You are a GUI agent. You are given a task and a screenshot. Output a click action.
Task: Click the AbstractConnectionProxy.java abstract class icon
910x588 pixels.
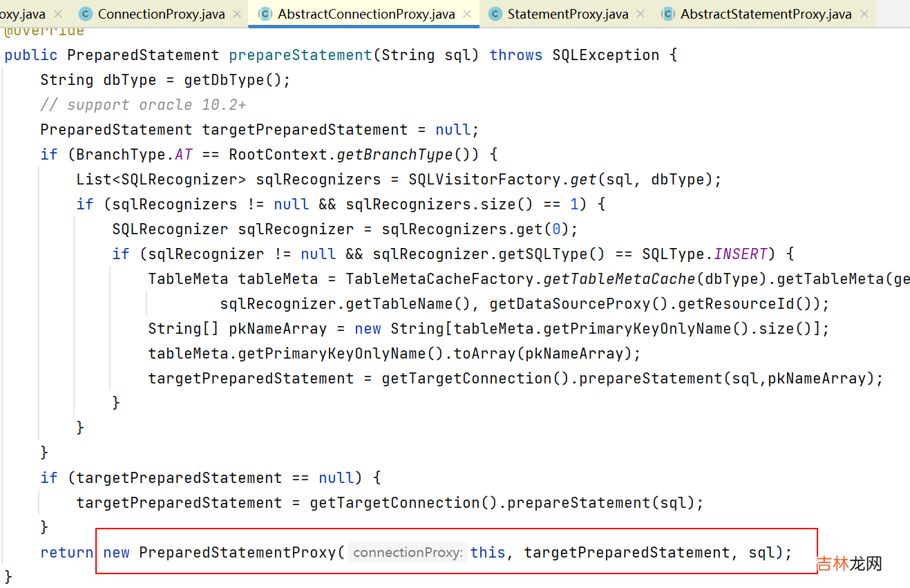pyautogui.click(x=265, y=14)
